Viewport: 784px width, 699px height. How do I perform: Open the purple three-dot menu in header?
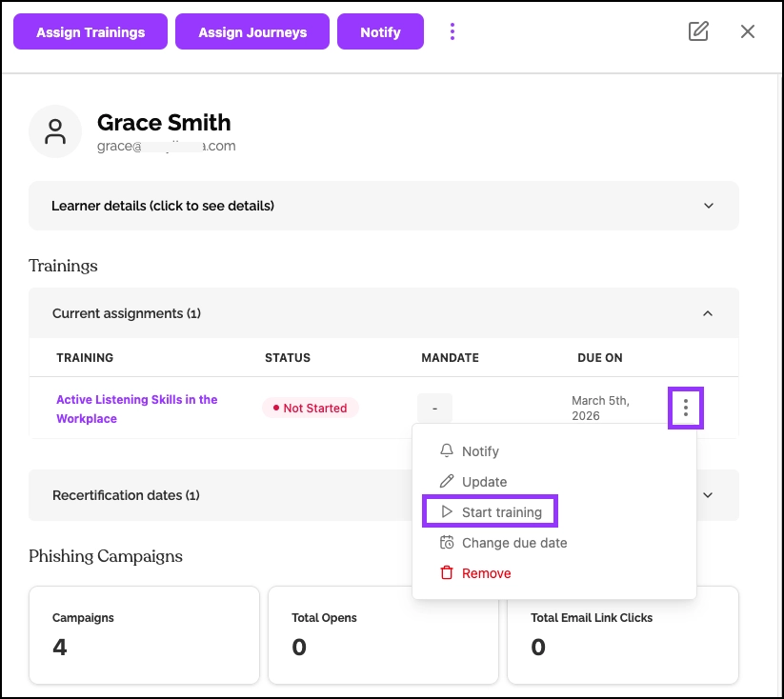(x=452, y=31)
